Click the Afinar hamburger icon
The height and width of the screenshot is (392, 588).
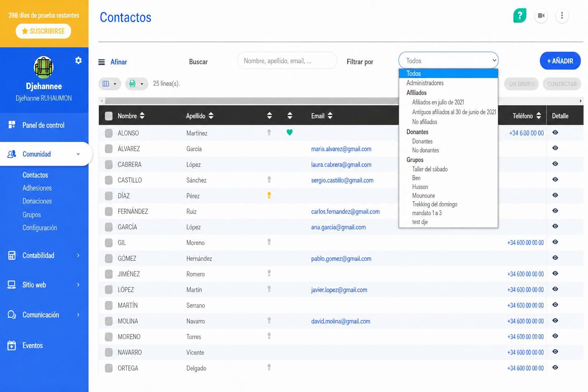pyautogui.click(x=101, y=62)
